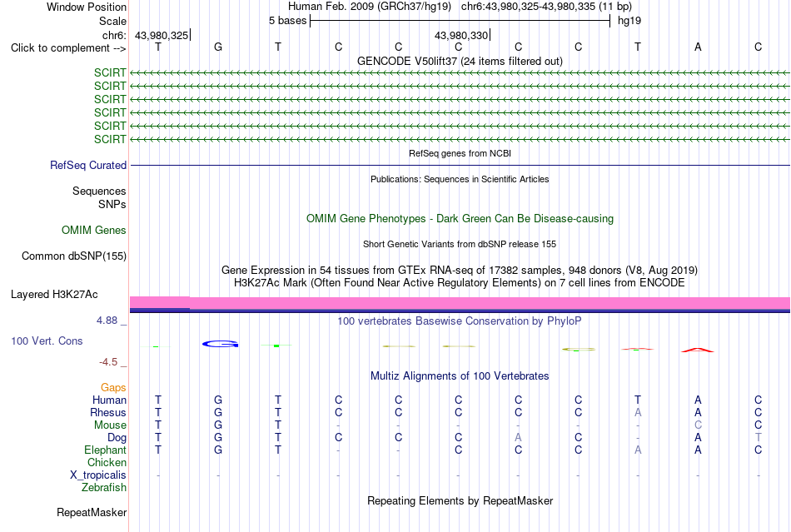Open '100 vertebrates Basewise Conservation by PhyloP' title

460,321
